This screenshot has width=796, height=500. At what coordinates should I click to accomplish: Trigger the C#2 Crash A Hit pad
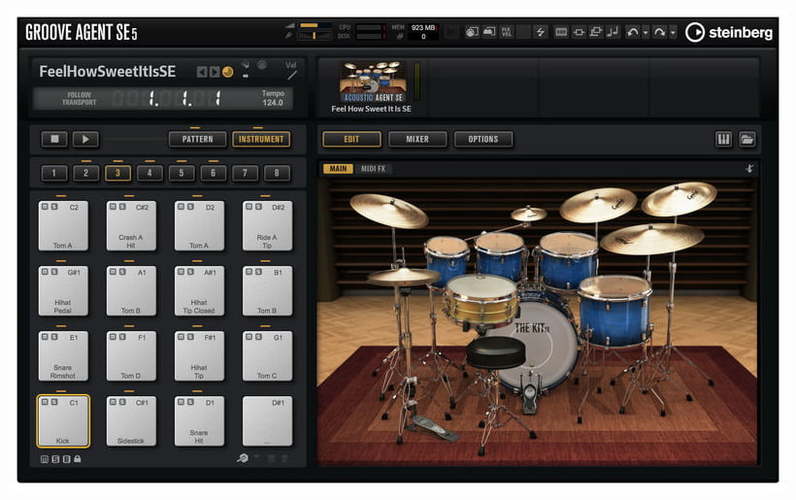point(131,226)
